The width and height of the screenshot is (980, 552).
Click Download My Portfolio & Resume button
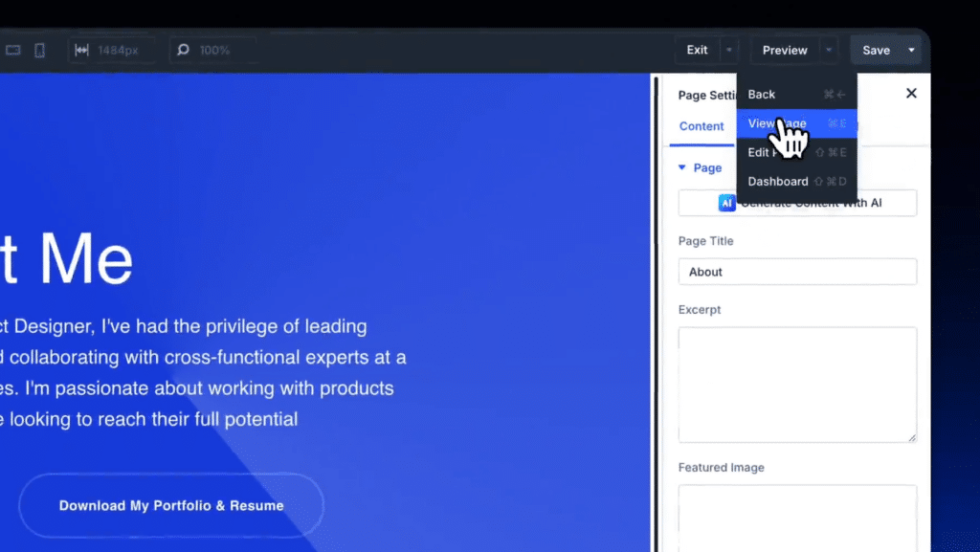click(171, 505)
